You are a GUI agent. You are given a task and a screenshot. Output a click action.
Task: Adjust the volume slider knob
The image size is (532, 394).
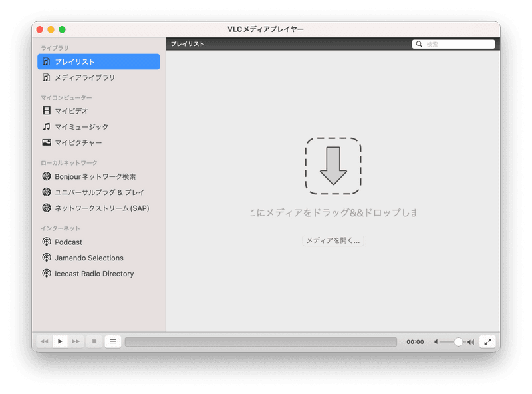pos(458,341)
